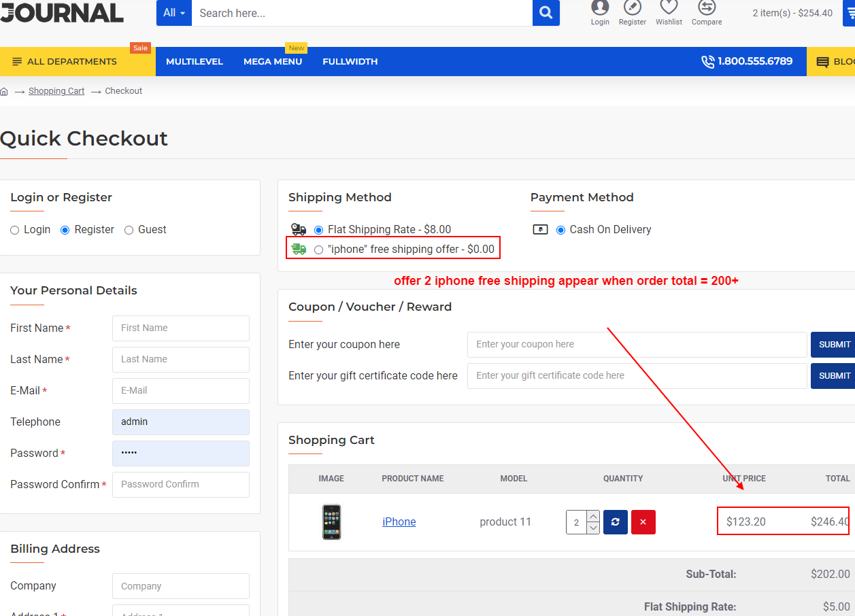
Task: Click the Checkout breadcrumb text
Action: 124,91
